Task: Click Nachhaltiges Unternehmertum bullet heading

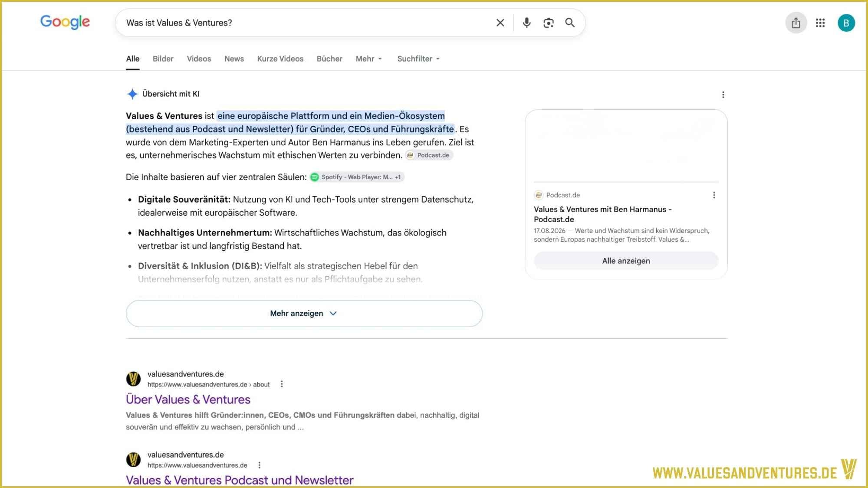Action: tap(205, 233)
